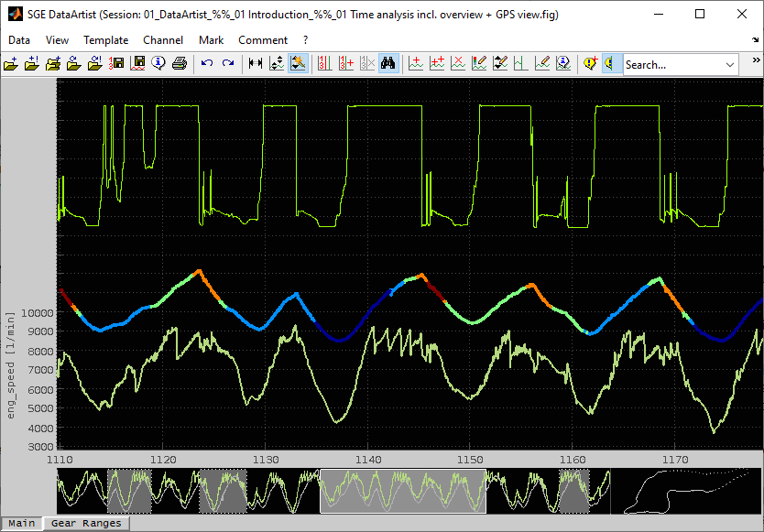
Task: Click the GPS track map thumbnail
Action: [x=685, y=491]
